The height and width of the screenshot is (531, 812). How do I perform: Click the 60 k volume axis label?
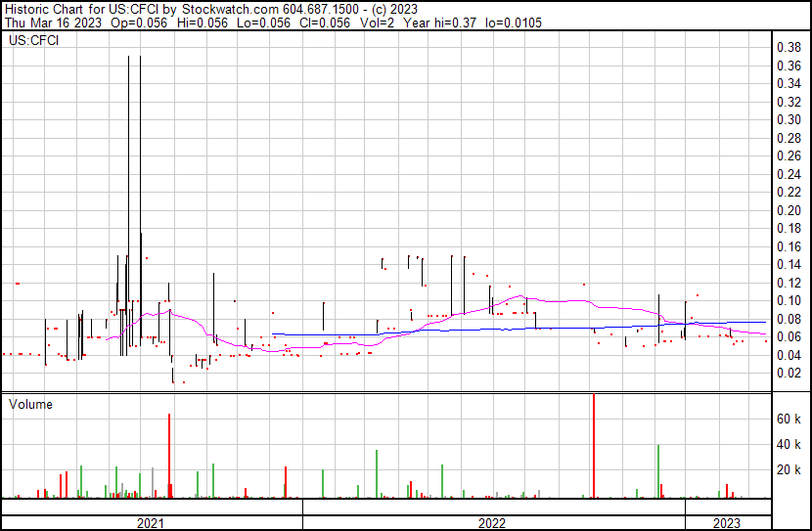[x=789, y=419]
